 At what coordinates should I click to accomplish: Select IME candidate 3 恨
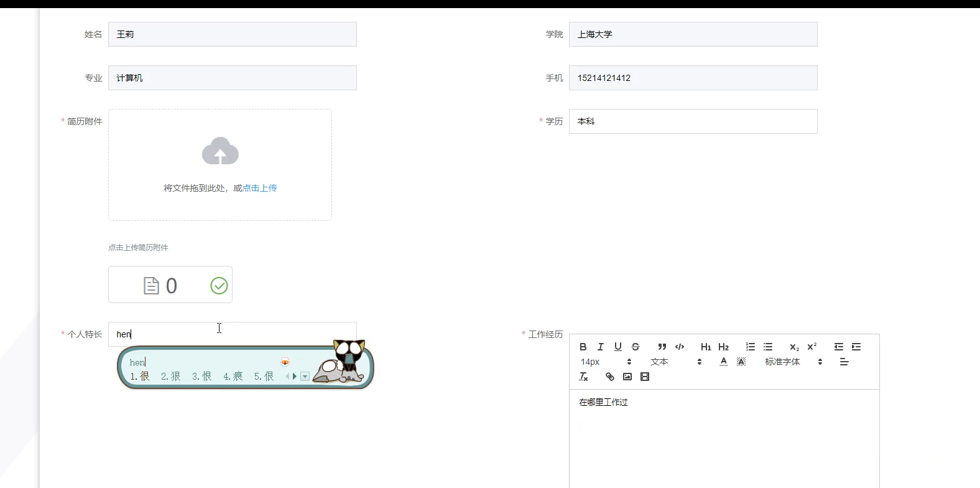click(202, 376)
